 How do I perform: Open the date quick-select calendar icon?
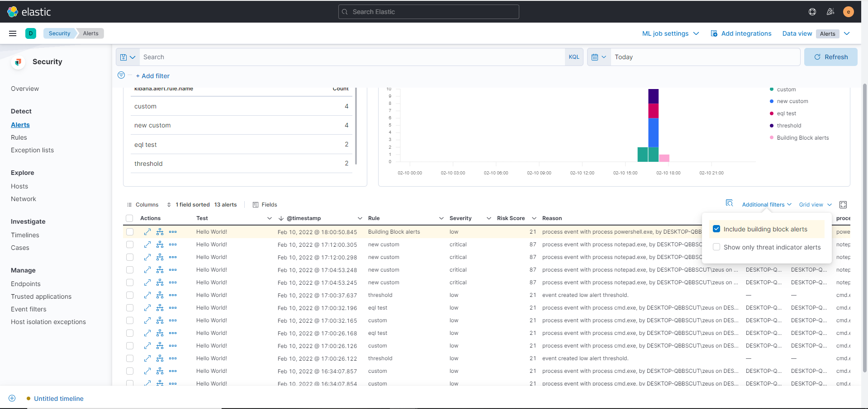click(598, 56)
